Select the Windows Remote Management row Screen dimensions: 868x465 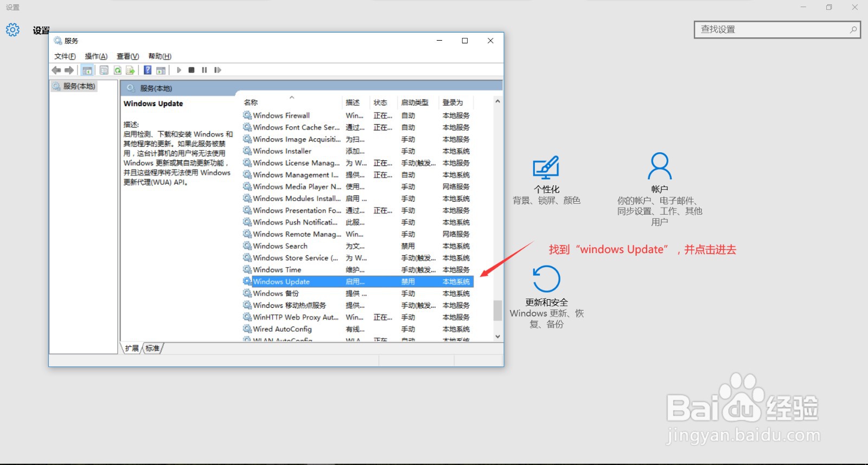(358, 234)
